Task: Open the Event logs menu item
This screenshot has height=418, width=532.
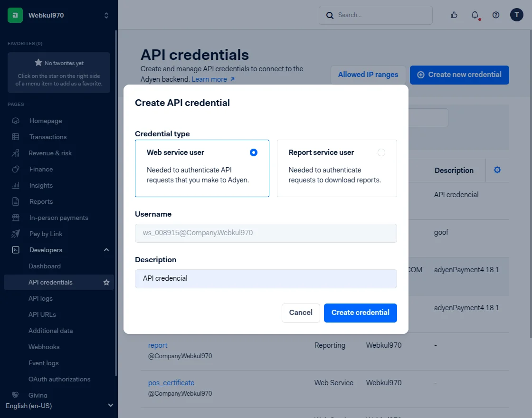Action: tap(43, 363)
